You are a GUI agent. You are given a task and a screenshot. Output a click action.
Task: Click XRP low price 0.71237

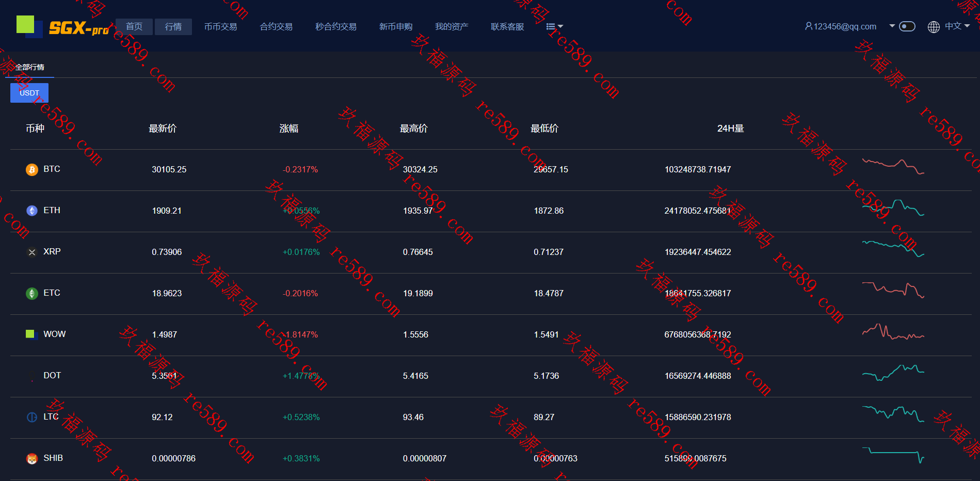549,252
